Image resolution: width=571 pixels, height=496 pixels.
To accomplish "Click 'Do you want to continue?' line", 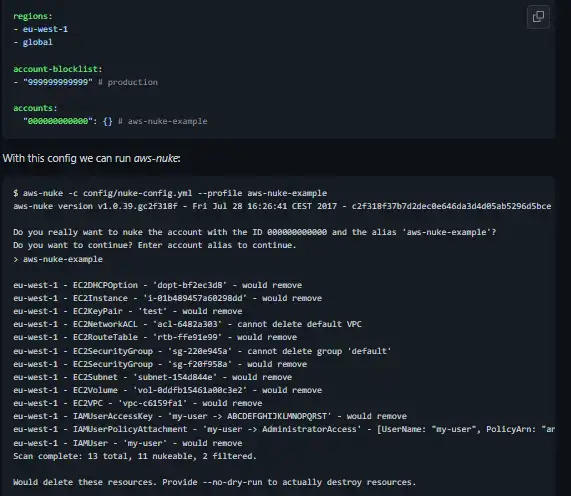I will pos(155,245).
